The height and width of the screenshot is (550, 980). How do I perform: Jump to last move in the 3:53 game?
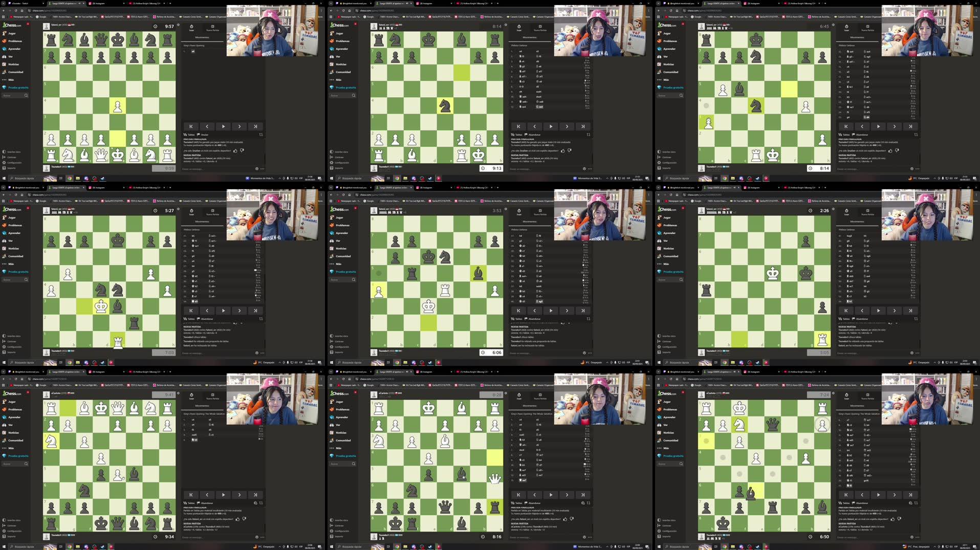583,311
